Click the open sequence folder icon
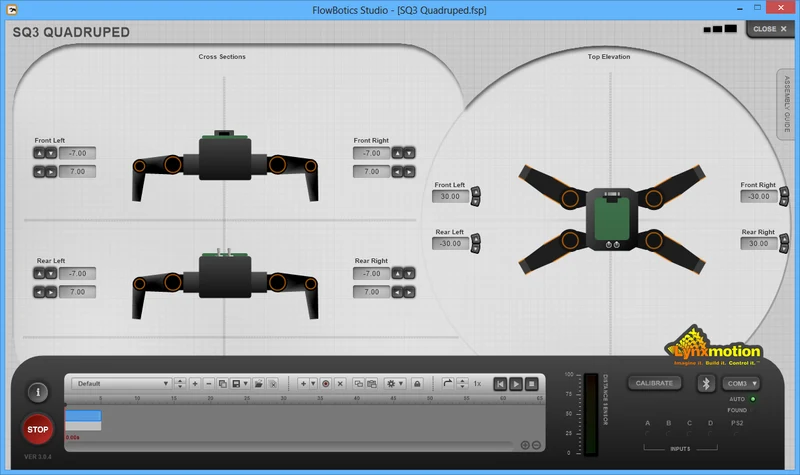800x475 pixels. point(259,384)
